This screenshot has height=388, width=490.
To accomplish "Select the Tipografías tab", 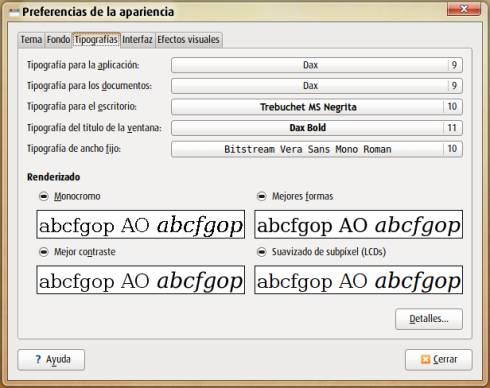I will coord(96,40).
